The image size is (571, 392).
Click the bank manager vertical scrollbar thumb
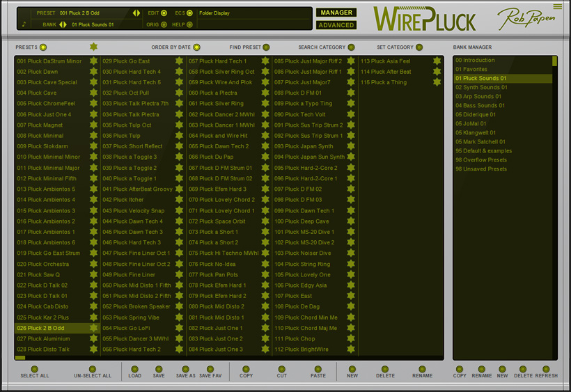click(x=554, y=61)
